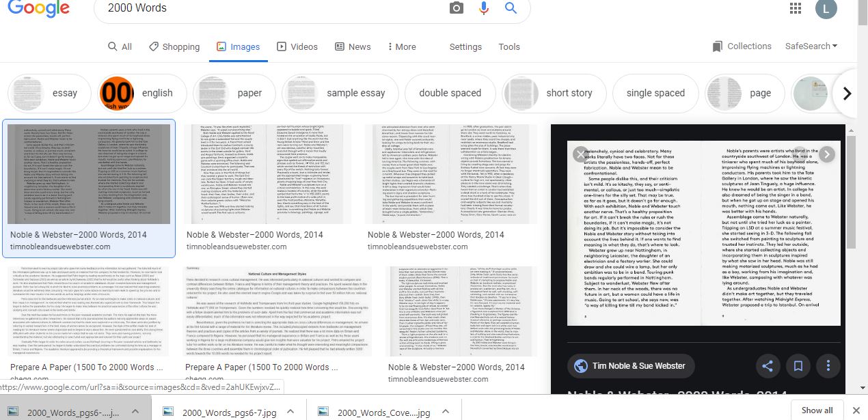Viewport: 868px width, 420px height.
Task: Search by image camera icon
Action: click(457, 8)
